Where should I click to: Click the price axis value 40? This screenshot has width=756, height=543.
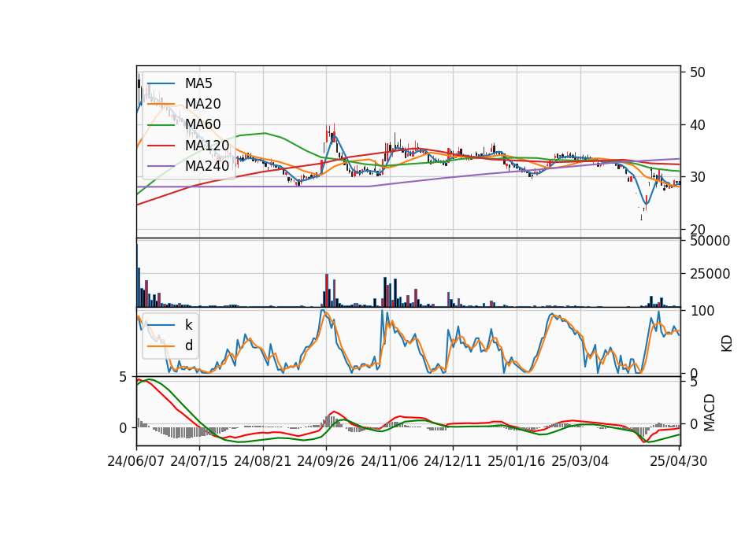point(697,125)
